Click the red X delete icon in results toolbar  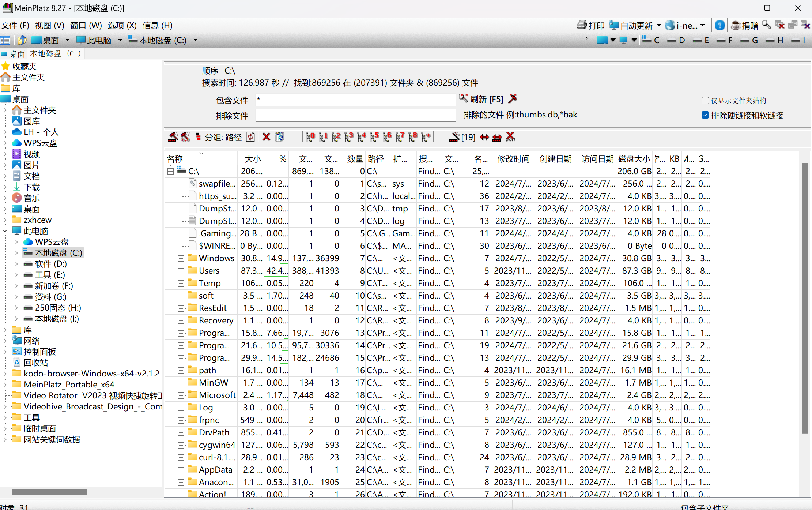pyautogui.click(x=266, y=137)
